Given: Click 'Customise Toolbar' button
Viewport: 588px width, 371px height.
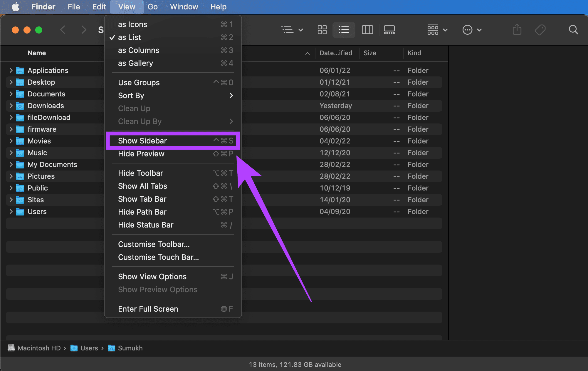Looking at the screenshot, I should [x=153, y=244].
